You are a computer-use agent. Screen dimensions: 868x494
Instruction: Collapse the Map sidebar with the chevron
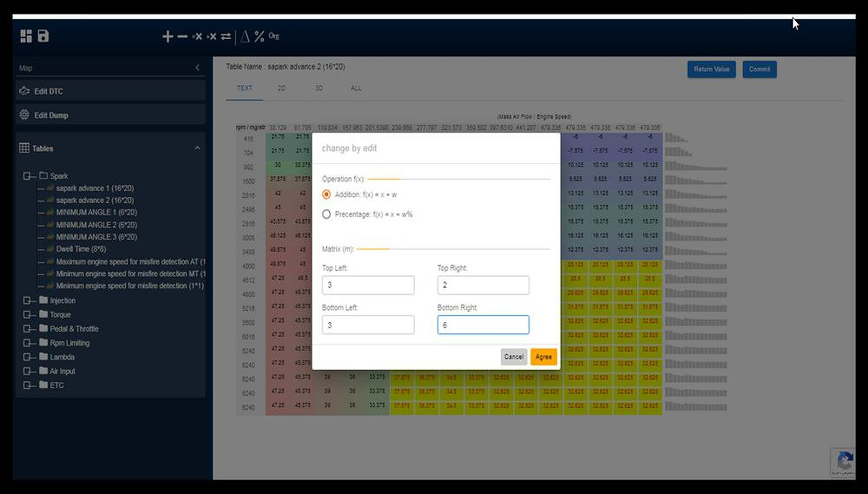click(198, 68)
